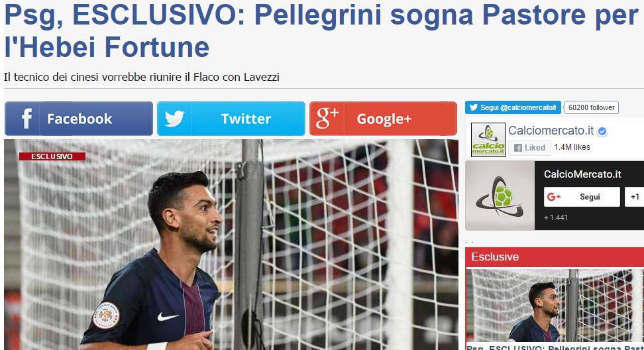Click the Calciomercato.it logo in Facebook widget
Viewport: 644px width, 350px height.
pyautogui.click(x=488, y=140)
